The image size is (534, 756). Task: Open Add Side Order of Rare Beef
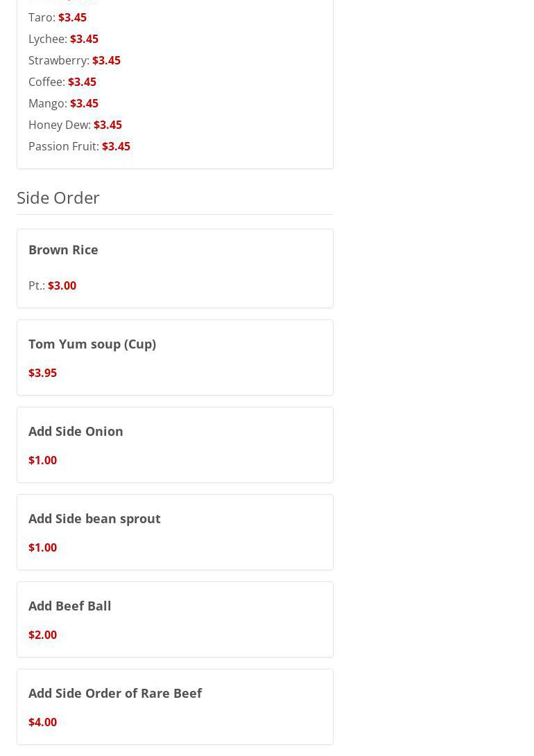[115, 693]
